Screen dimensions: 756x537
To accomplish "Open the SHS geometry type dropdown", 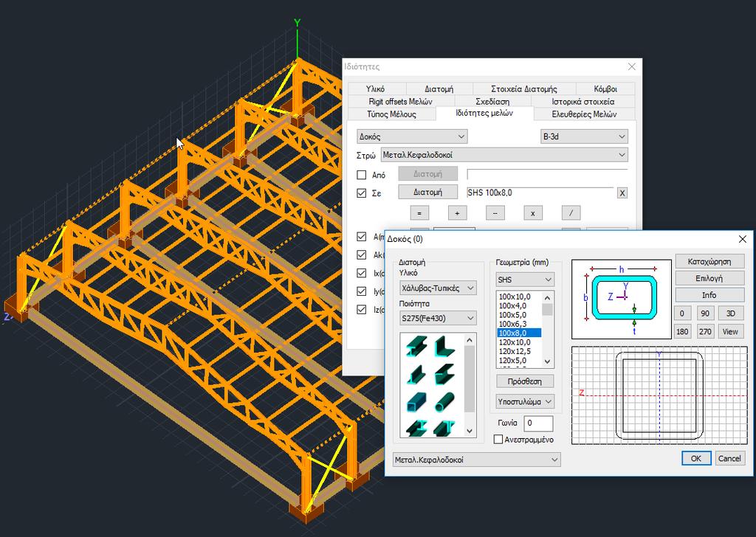I will pyautogui.click(x=525, y=280).
